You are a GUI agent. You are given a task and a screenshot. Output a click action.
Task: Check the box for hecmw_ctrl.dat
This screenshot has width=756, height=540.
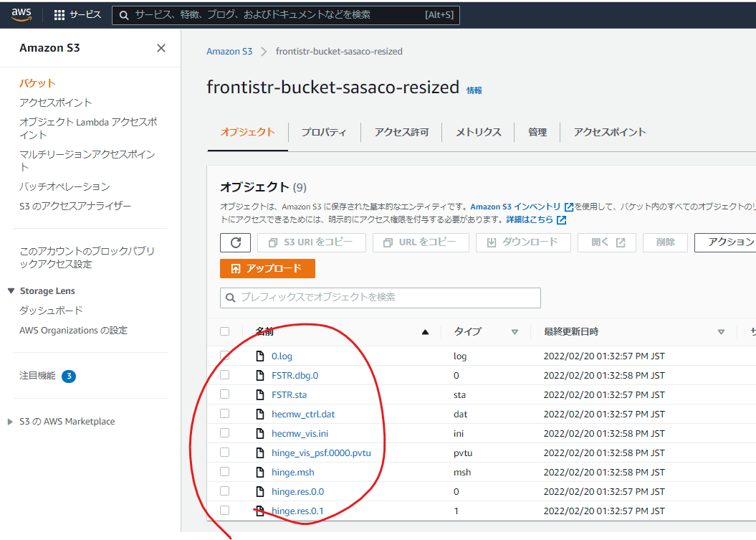(x=225, y=414)
